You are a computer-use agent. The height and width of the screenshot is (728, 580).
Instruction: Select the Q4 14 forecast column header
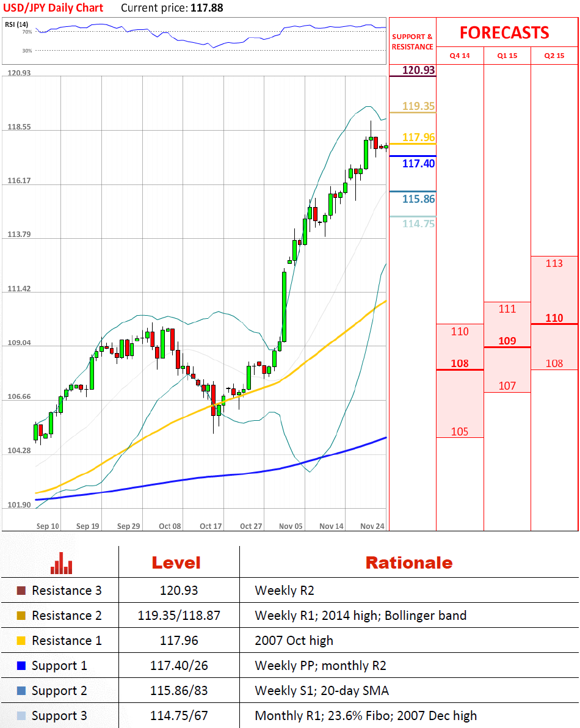click(x=460, y=56)
